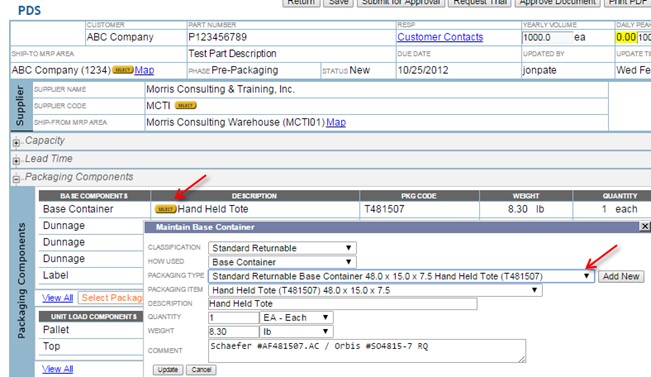This screenshot has height=377, width=651.
Task: Click the DESCRIPTION column header
Action: (255, 196)
